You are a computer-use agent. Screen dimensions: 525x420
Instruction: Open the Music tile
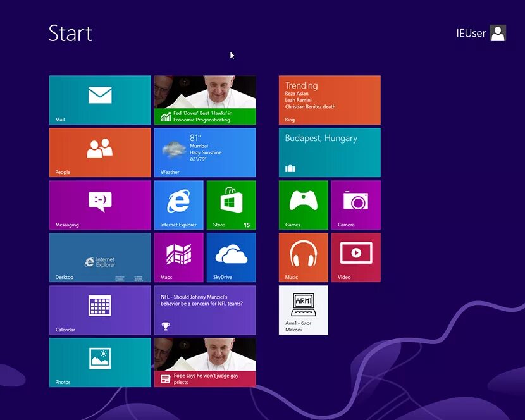[x=304, y=257]
